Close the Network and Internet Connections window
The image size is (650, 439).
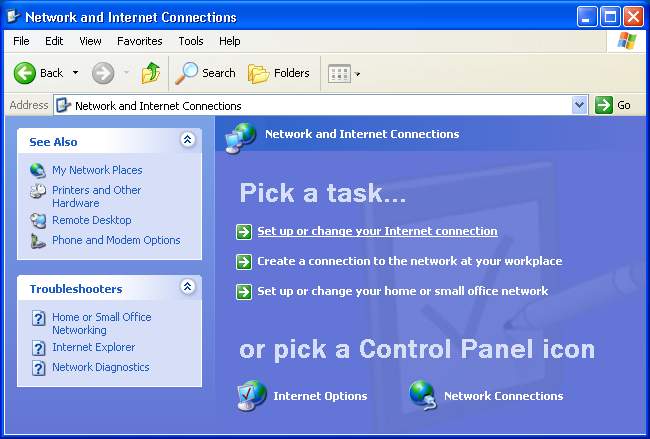coord(633,17)
